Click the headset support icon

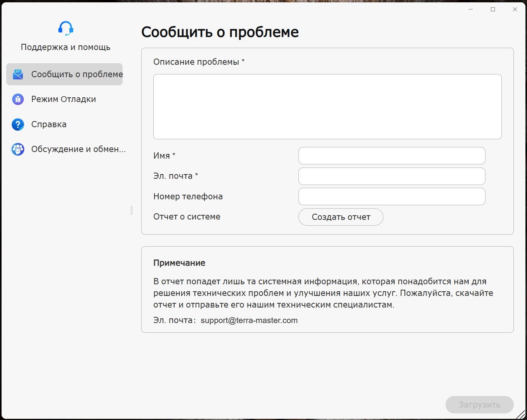click(66, 29)
